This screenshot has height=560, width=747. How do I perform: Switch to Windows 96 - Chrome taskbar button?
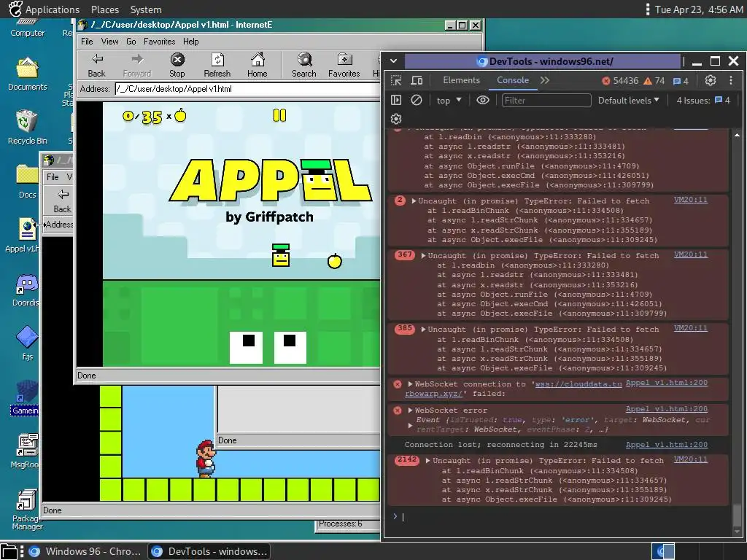pos(85,551)
